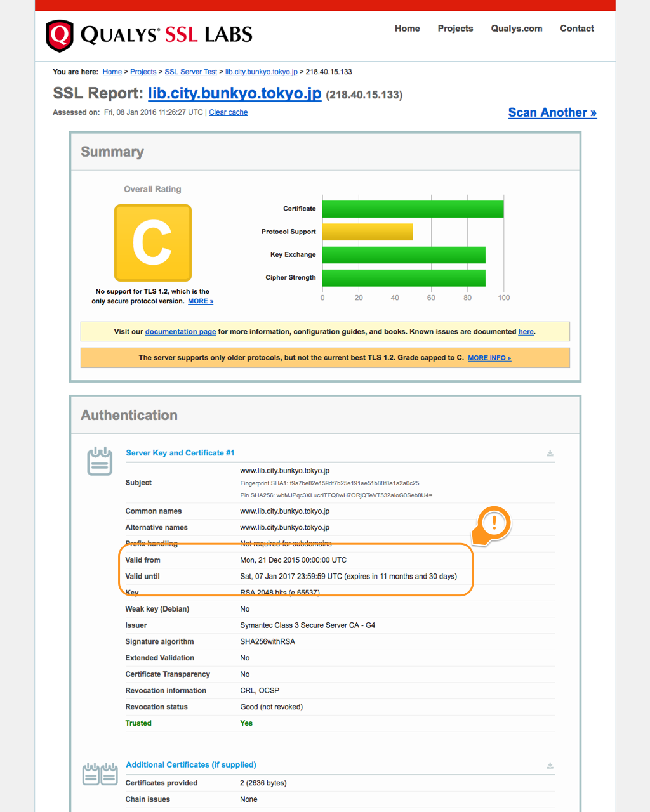Click the Valid until expiry date value
This screenshot has height=812, width=650.
tap(348, 577)
